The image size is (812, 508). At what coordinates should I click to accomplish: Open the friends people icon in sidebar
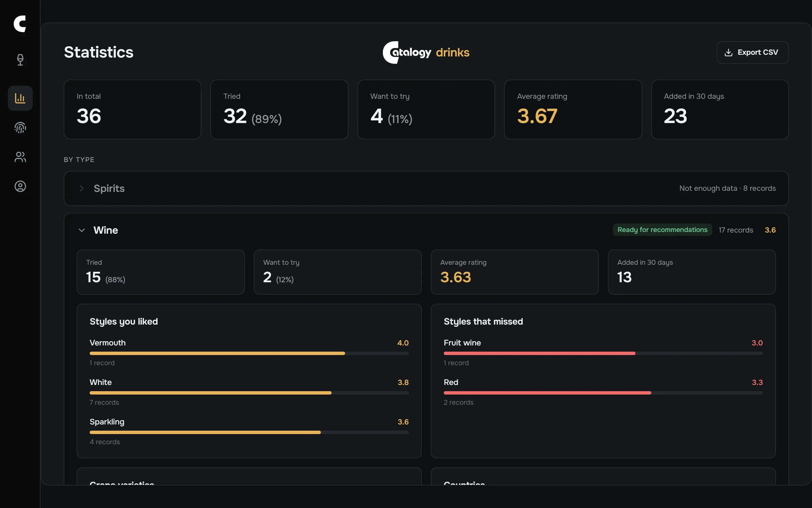pos(20,157)
